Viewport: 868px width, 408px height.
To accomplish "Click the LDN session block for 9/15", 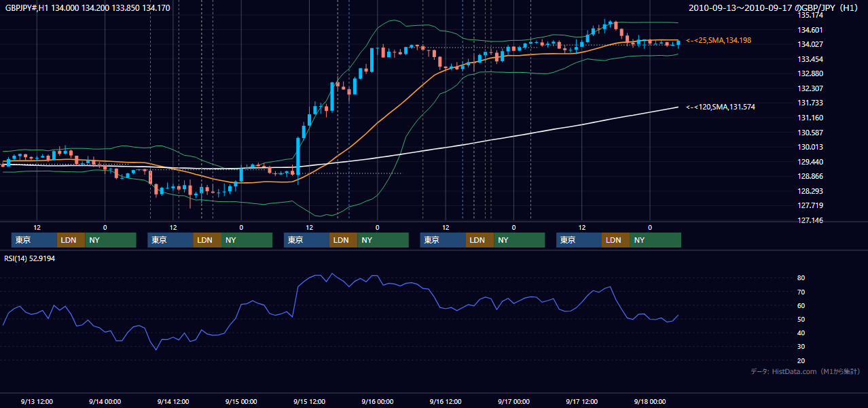I will (343, 240).
